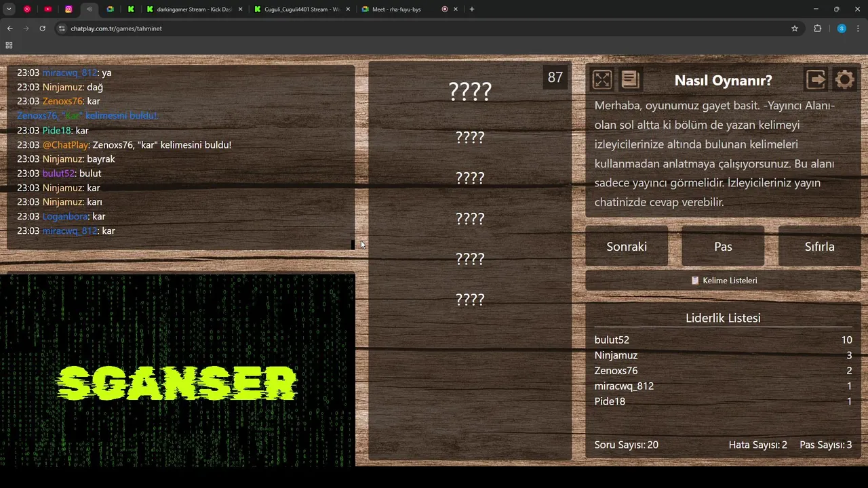Click the address bar URL
868x488 pixels.
[x=116, y=28]
